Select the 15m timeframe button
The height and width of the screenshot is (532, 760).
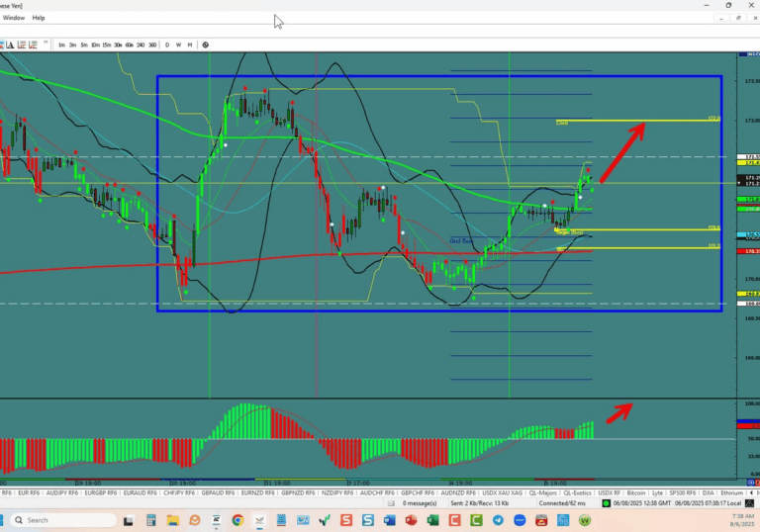[107, 45]
